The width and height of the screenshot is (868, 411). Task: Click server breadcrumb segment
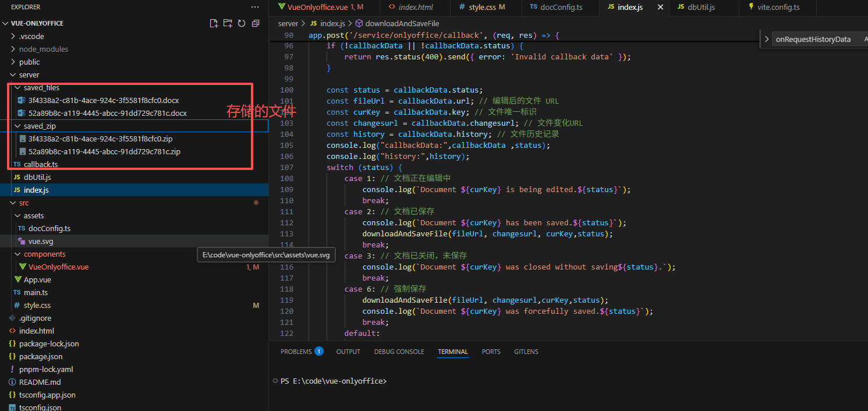point(288,23)
